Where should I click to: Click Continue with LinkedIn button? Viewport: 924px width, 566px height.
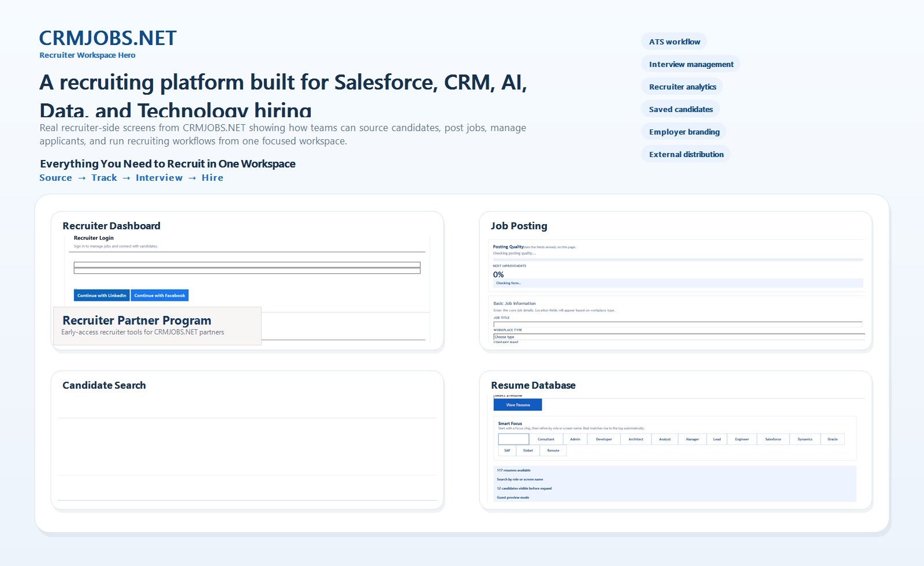[x=102, y=295]
